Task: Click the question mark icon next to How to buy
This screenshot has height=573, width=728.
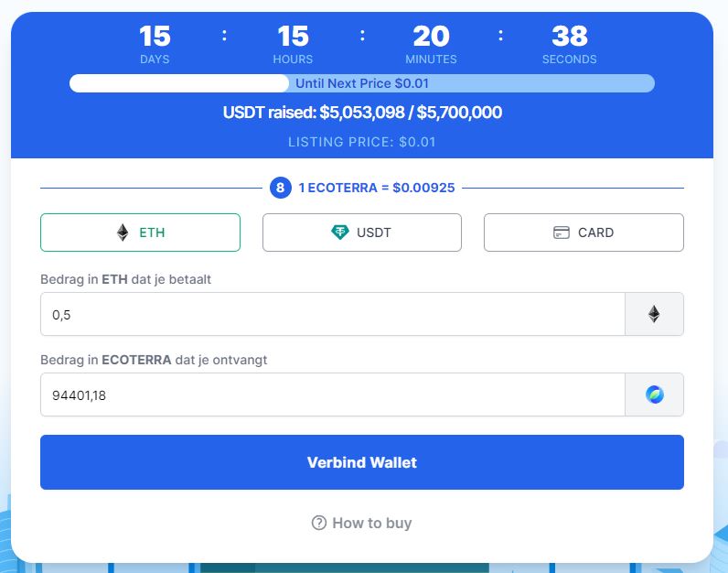Action: pos(319,523)
